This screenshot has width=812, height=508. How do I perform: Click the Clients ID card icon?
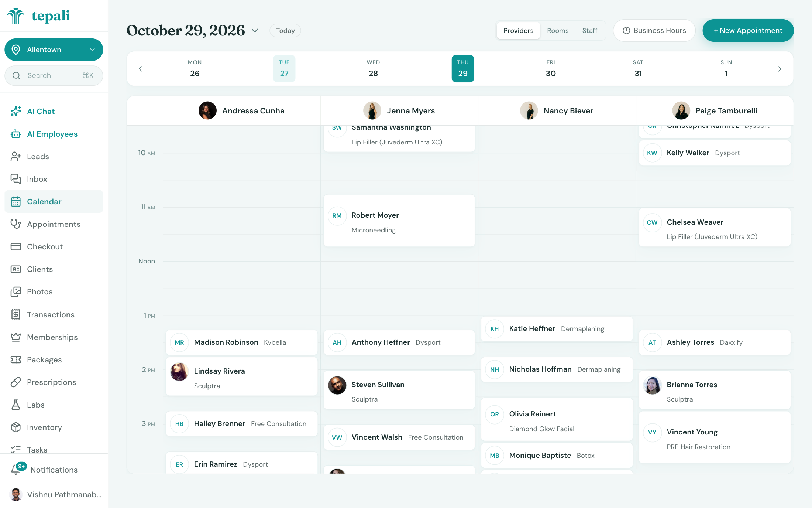point(16,269)
